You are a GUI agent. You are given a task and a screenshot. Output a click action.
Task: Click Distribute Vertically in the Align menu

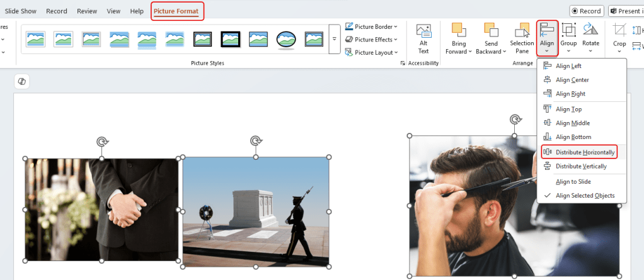pos(580,167)
